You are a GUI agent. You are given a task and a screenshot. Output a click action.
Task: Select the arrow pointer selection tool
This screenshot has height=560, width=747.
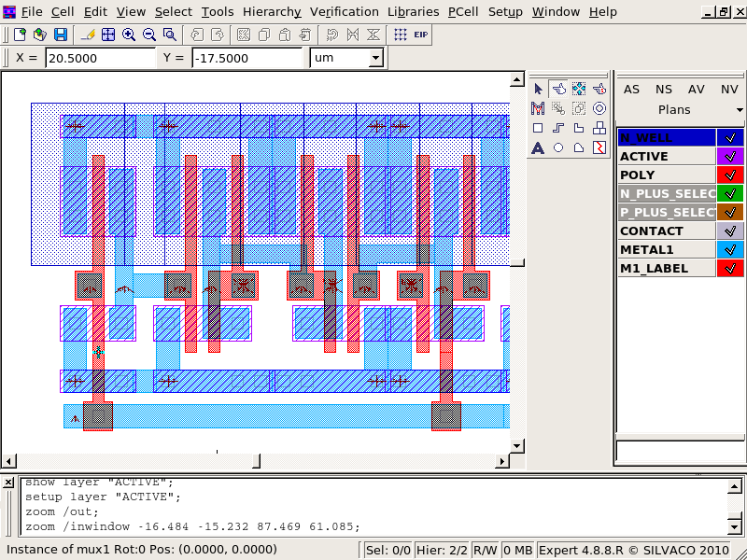[x=538, y=89]
